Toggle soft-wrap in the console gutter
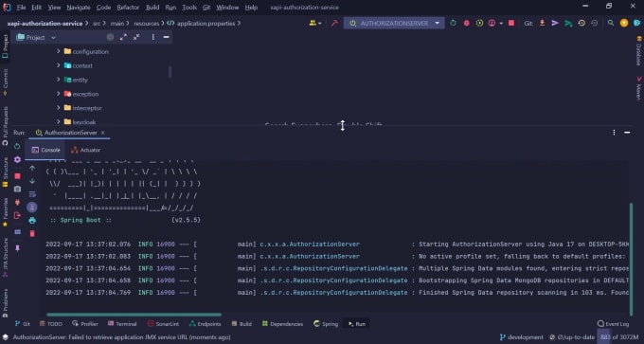This screenshot has height=344, width=644. coord(32,194)
